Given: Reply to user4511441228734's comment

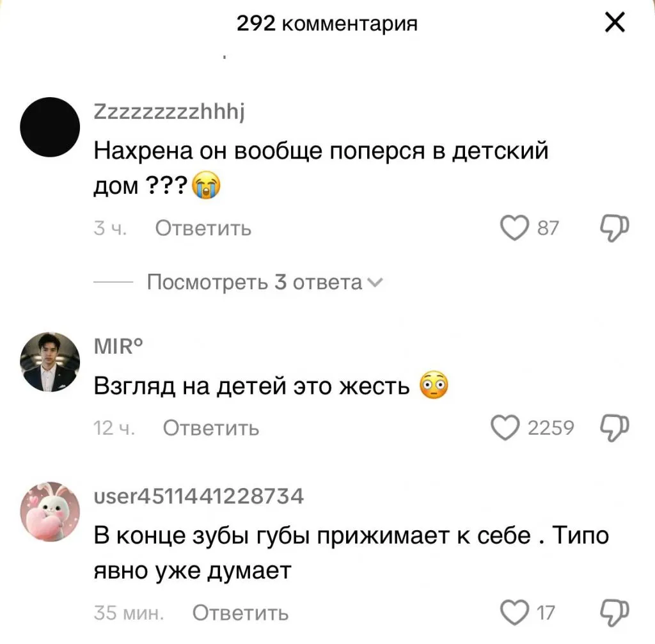Looking at the screenshot, I should point(241,613).
